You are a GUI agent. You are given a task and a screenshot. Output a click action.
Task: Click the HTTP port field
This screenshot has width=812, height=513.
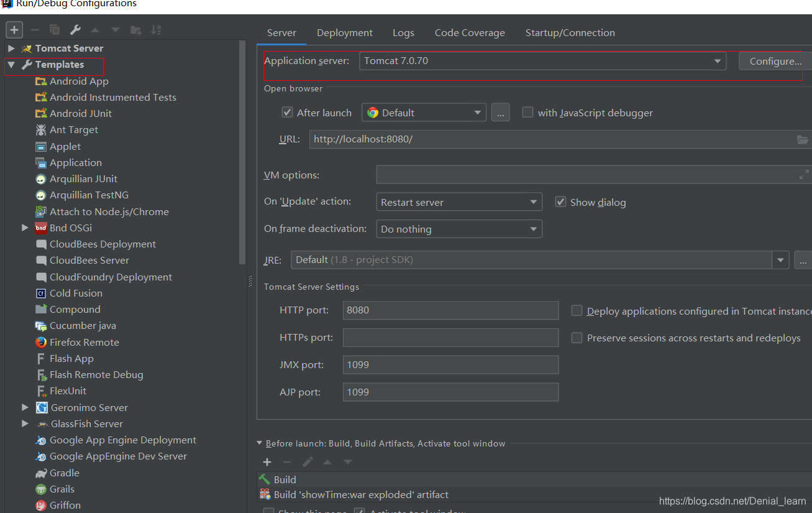pyautogui.click(x=450, y=310)
